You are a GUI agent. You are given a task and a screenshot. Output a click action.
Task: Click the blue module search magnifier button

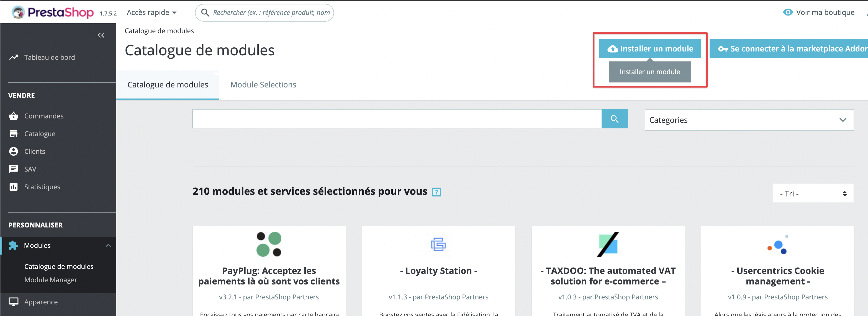click(x=614, y=119)
